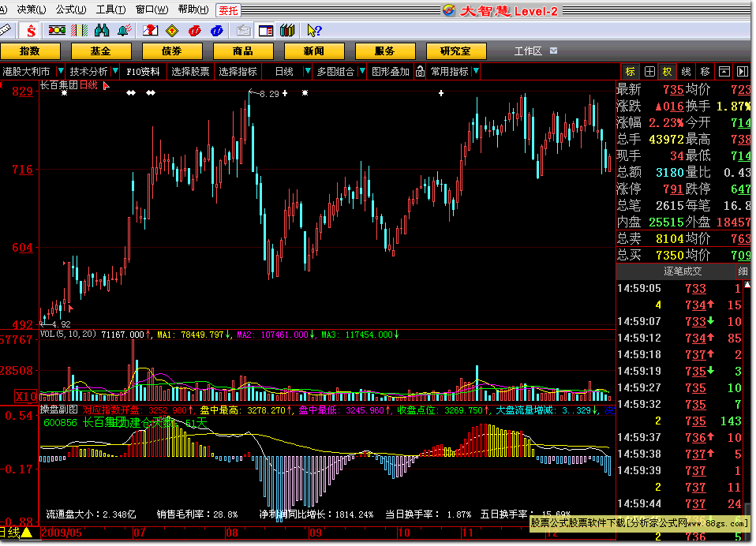Click the padlock icon beside 图形叠加
This screenshot has width=756, height=546.
(x=420, y=71)
